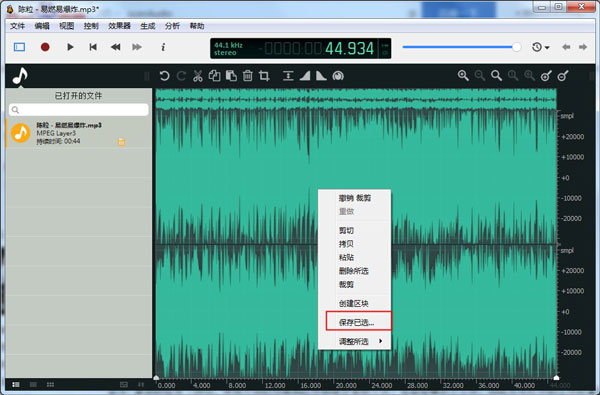Click the undo arrow icon
600x395 pixels.
[x=165, y=76]
